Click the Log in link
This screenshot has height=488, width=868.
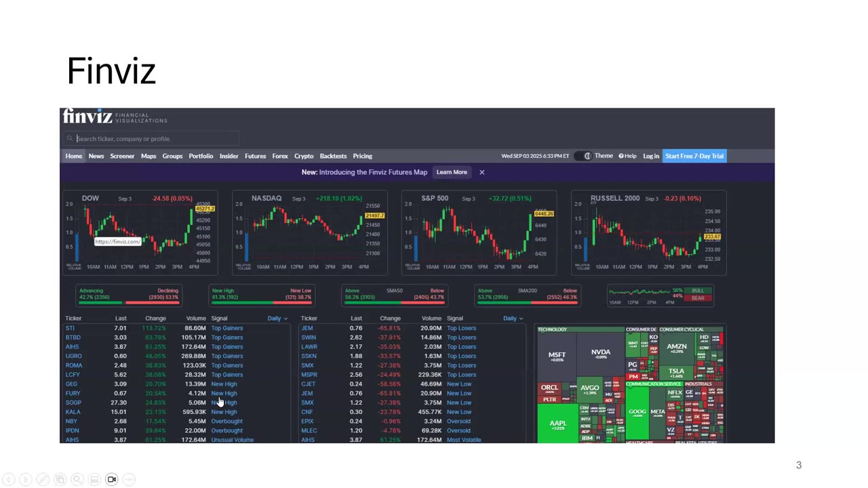click(651, 156)
